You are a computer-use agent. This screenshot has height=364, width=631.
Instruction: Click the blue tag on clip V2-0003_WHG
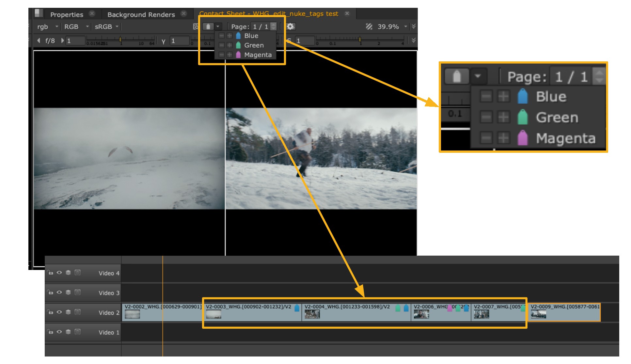297,308
